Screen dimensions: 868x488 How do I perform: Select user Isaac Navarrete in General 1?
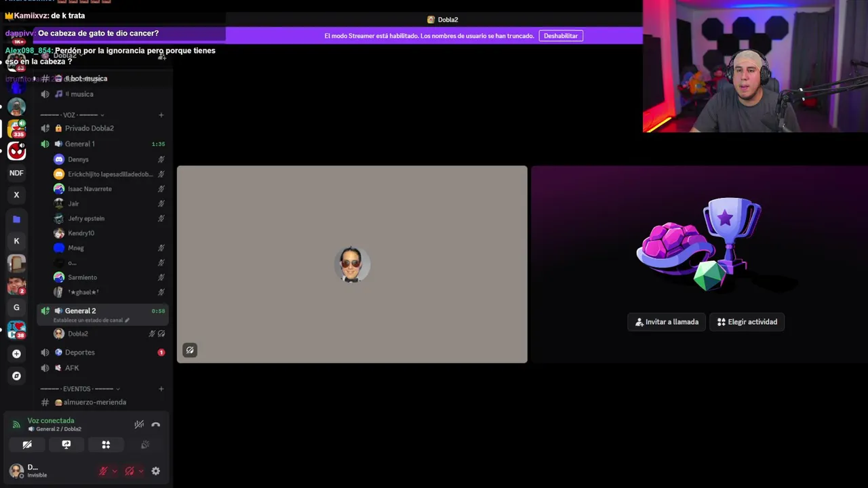108,189
